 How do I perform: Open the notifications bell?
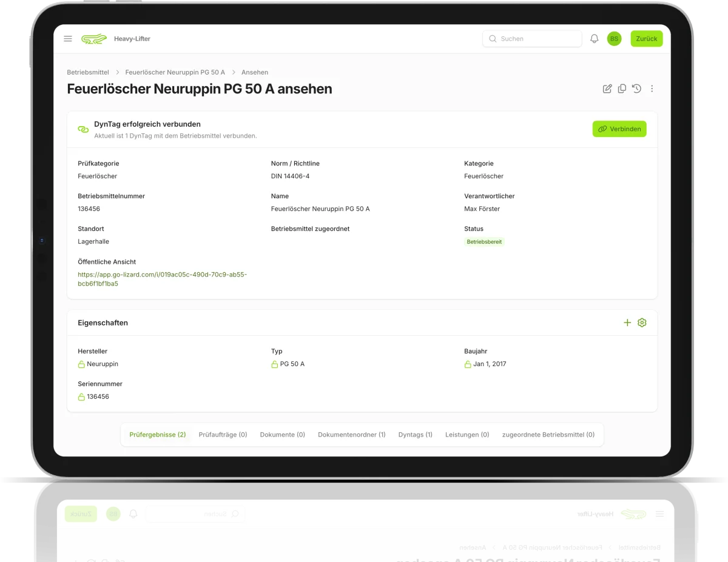pos(595,39)
